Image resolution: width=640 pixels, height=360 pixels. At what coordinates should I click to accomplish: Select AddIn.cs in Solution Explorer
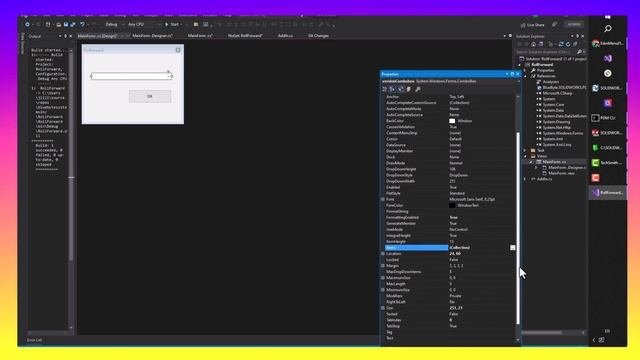pos(544,179)
